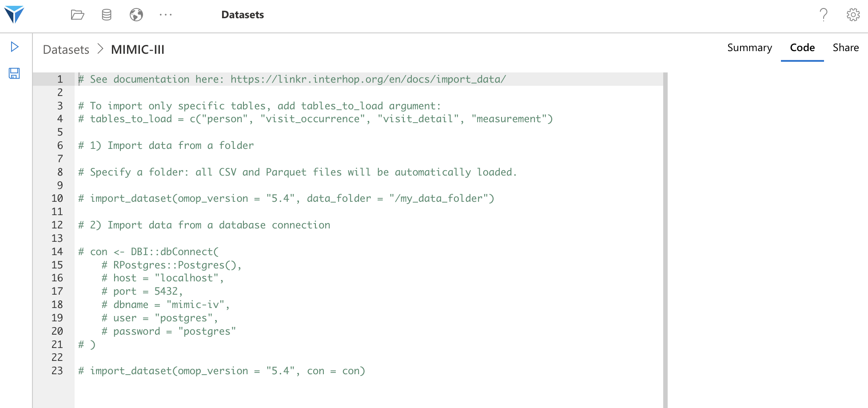Screen dimensions: 868x408
Task: Save the code with floppy icon
Action: click(x=14, y=73)
